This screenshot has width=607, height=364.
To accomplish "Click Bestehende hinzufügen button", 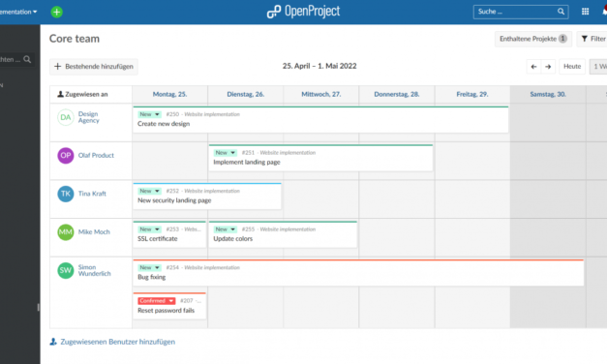I will point(94,66).
